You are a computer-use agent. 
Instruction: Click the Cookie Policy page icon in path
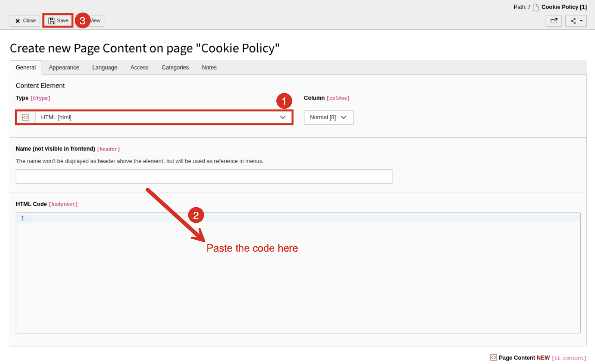point(536,7)
